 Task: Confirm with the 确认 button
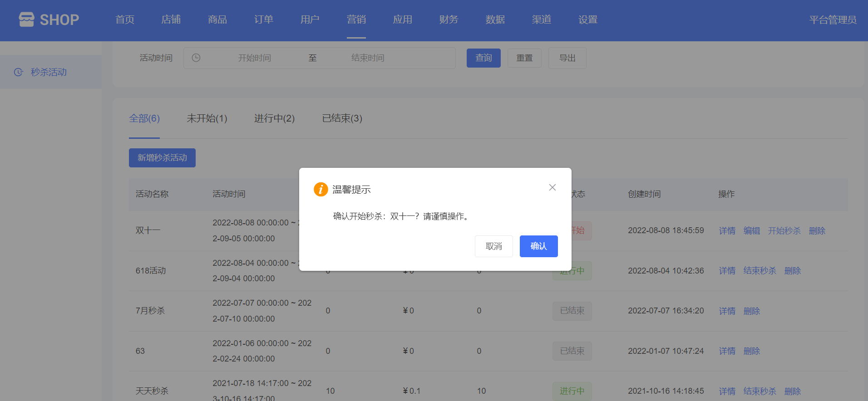tap(539, 246)
